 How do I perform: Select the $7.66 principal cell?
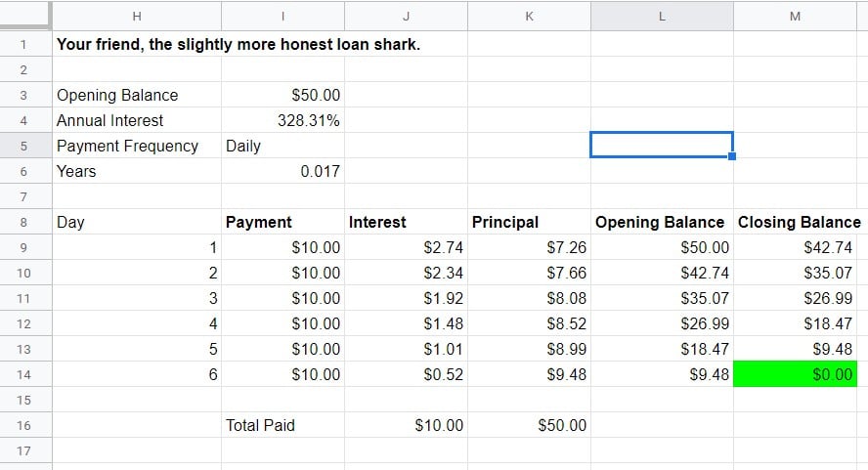529,274
